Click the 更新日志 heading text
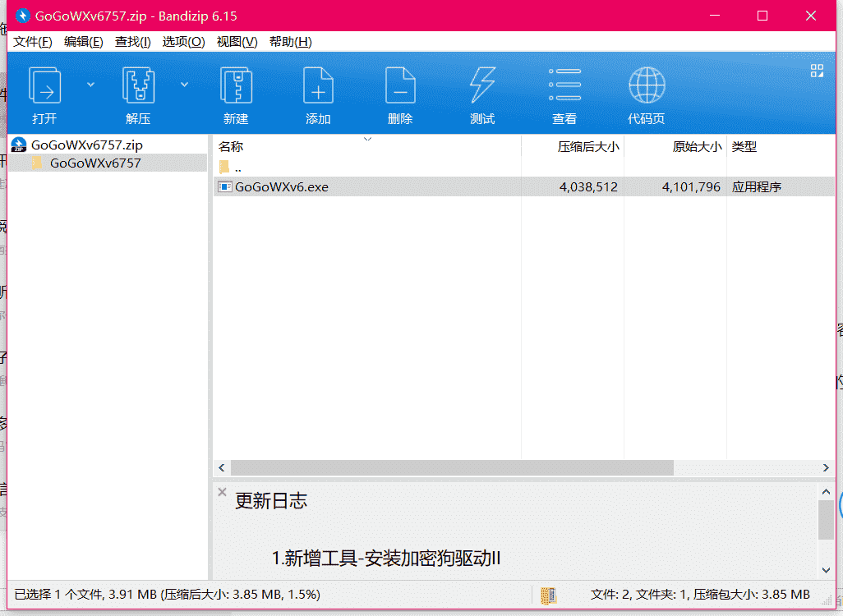The image size is (843, 616). [271, 500]
